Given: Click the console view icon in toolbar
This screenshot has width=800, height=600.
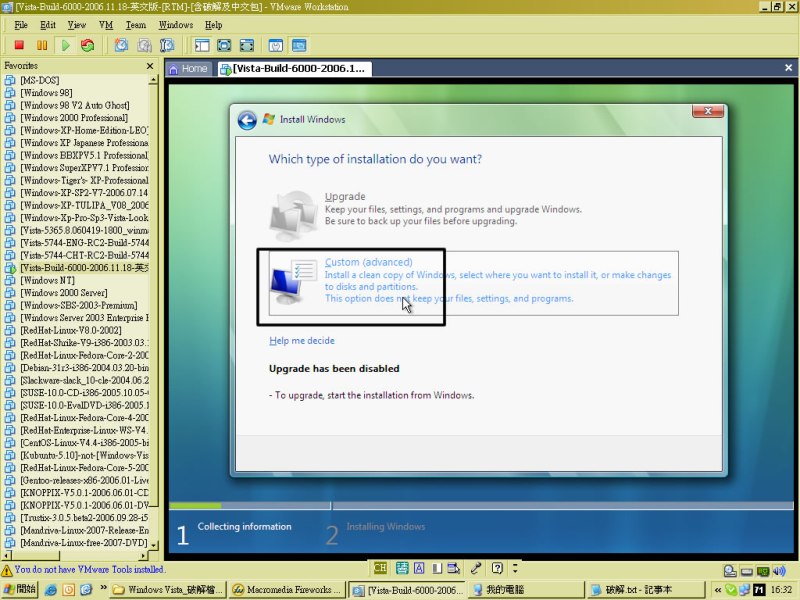Looking at the screenshot, I should tap(299, 45).
